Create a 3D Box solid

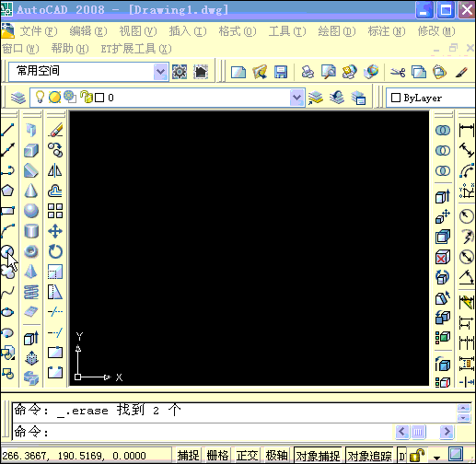pyautogui.click(x=31, y=150)
